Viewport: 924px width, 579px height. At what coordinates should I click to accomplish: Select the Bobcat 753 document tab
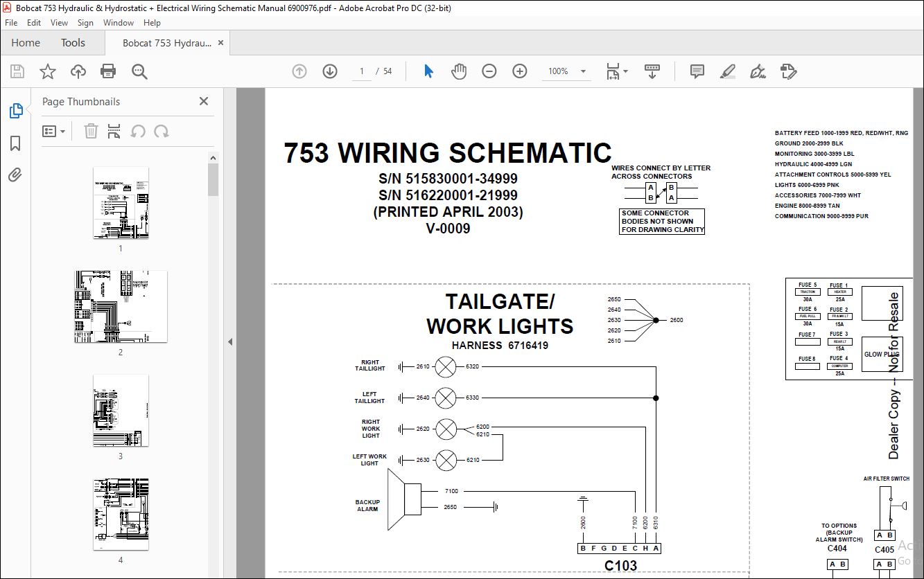coord(167,43)
